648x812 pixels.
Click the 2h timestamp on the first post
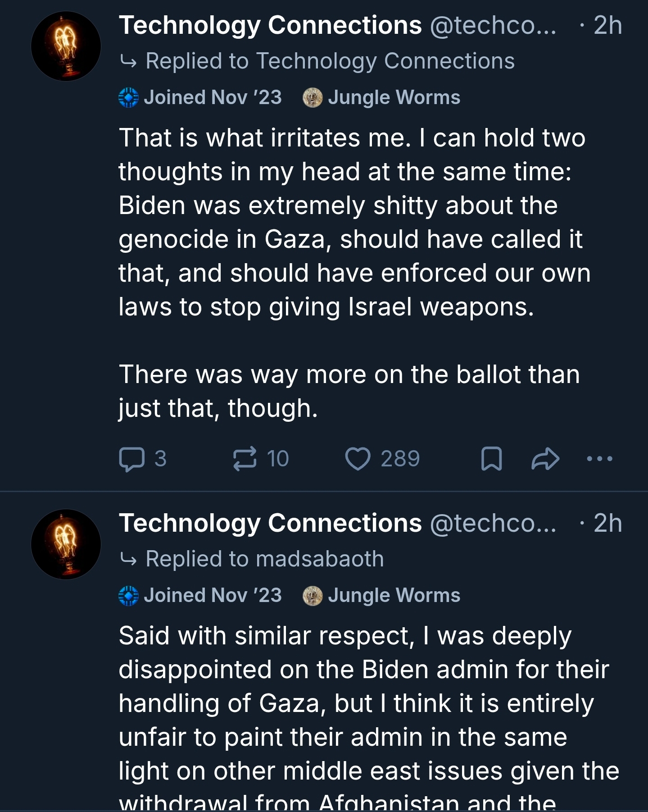click(x=607, y=25)
